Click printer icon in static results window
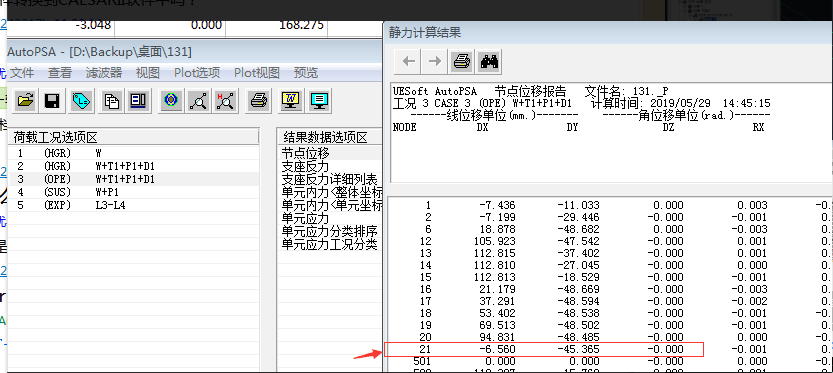833x373 pixels. click(x=461, y=62)
